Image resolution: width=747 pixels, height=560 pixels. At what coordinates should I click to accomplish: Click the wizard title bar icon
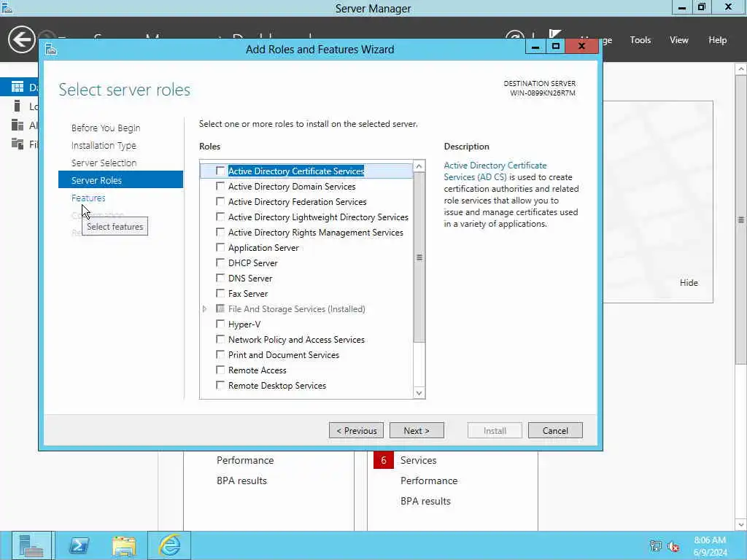click(x=52, y=49)
